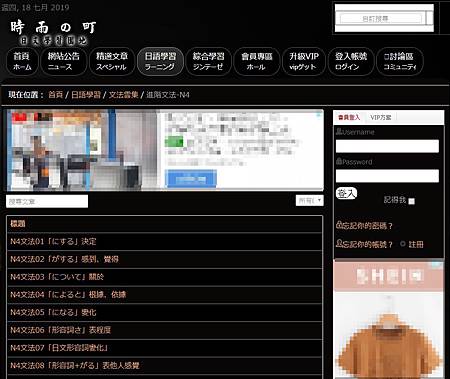Screen dimensions: 450x379
Task: Open the 會員專區 ホール menu item
Action: pos(257,61)
